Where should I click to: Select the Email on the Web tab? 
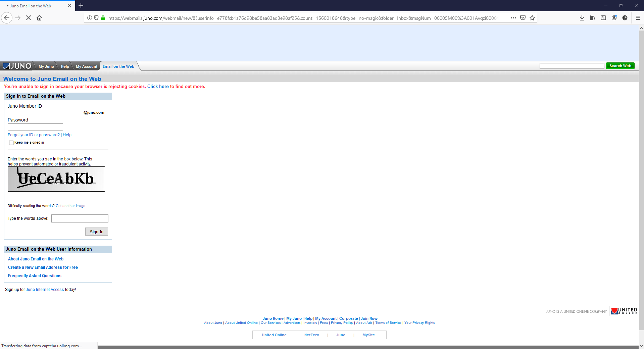[118, 66]
